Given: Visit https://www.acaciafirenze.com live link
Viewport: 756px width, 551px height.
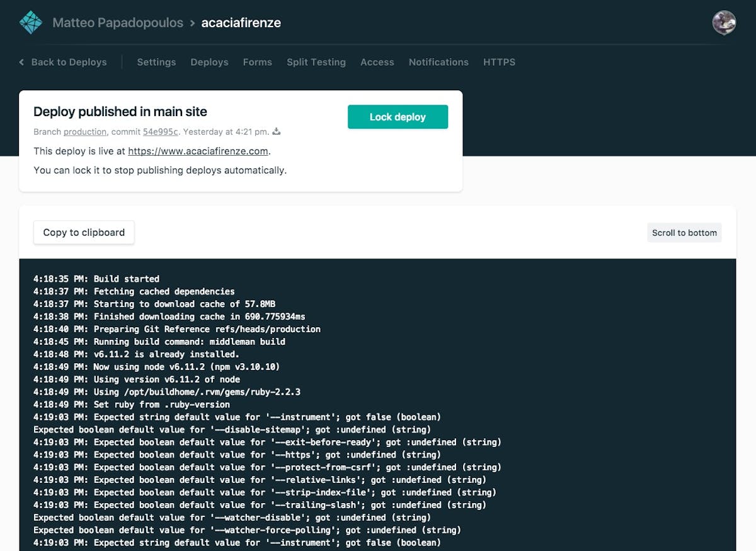Looking at the screenshot, I should [198, 151].
